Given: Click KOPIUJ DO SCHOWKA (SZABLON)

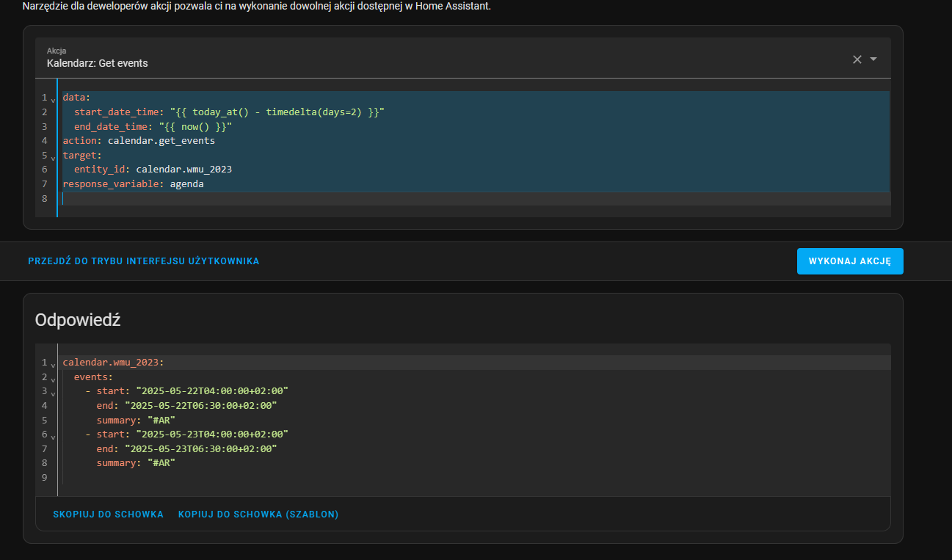Looking at the screenshot, I should 258,514.
